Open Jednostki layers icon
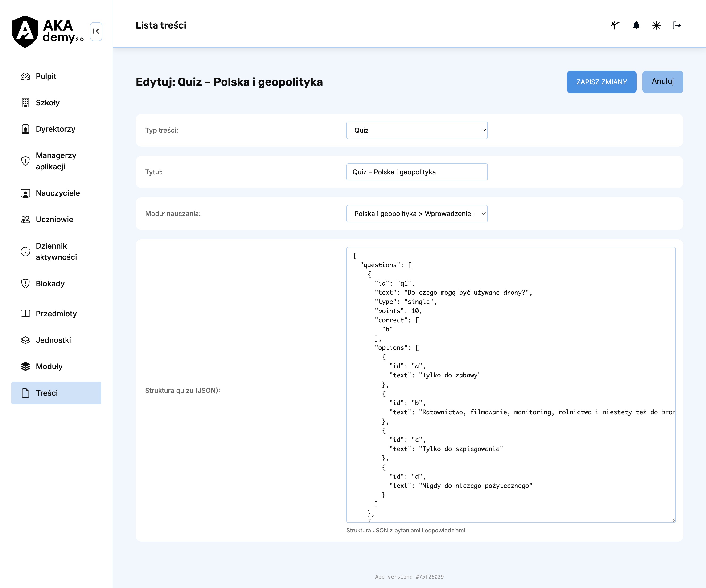The width and height of the screenshot is (706, 588). (x=25, y=340)
